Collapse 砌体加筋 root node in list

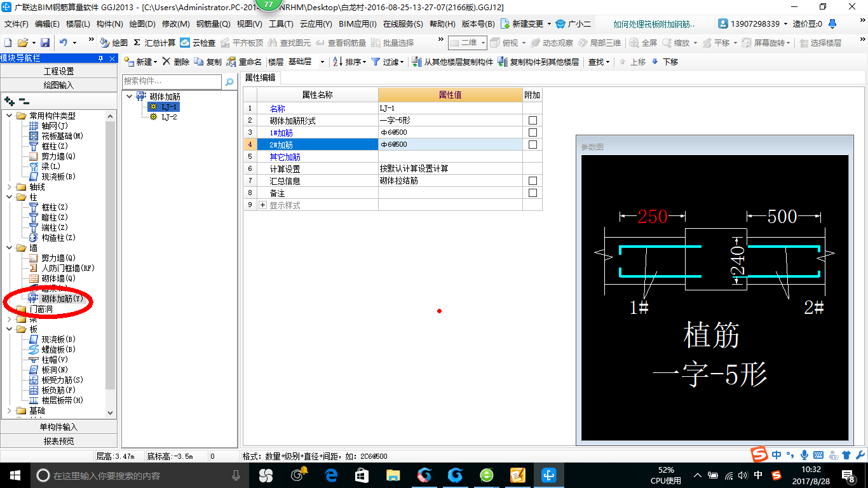click(x=130, y=97)
